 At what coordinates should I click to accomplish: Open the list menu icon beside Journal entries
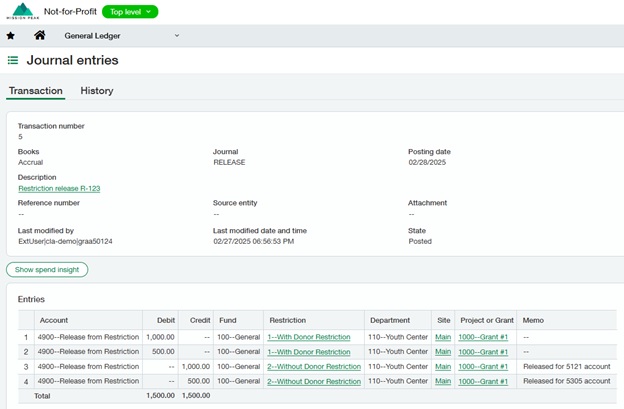[13, 61]
